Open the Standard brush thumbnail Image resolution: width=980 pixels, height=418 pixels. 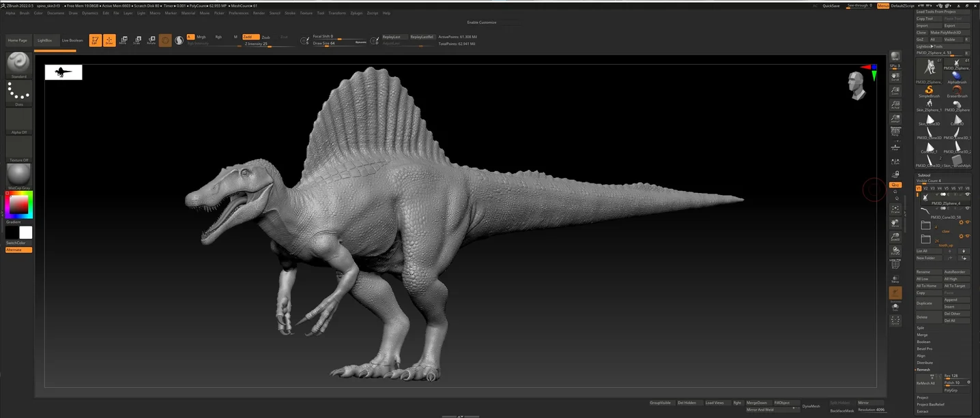[x=18, y=64]
